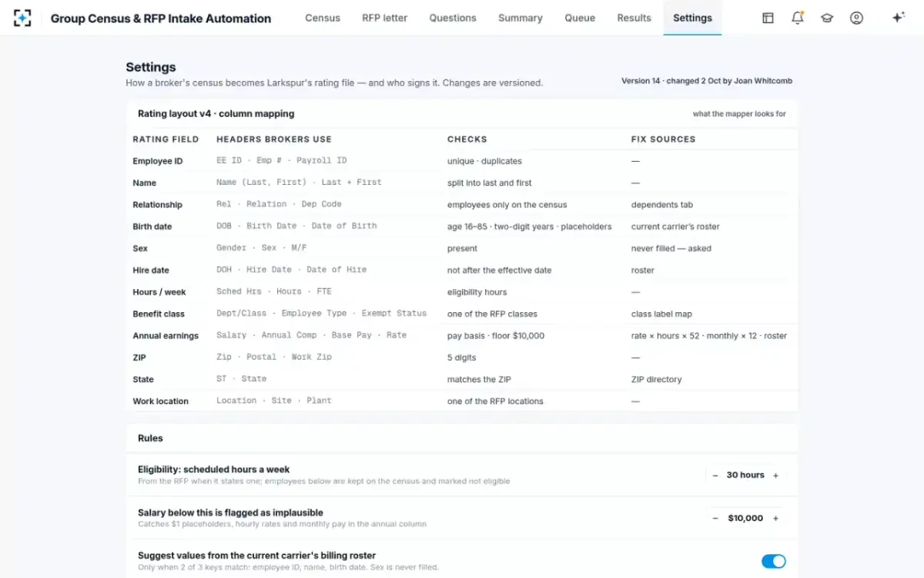Click the CHECKS column header
The width and height of the screenshot is (924, 578).
pyautogui.click(x=467, y=139)
